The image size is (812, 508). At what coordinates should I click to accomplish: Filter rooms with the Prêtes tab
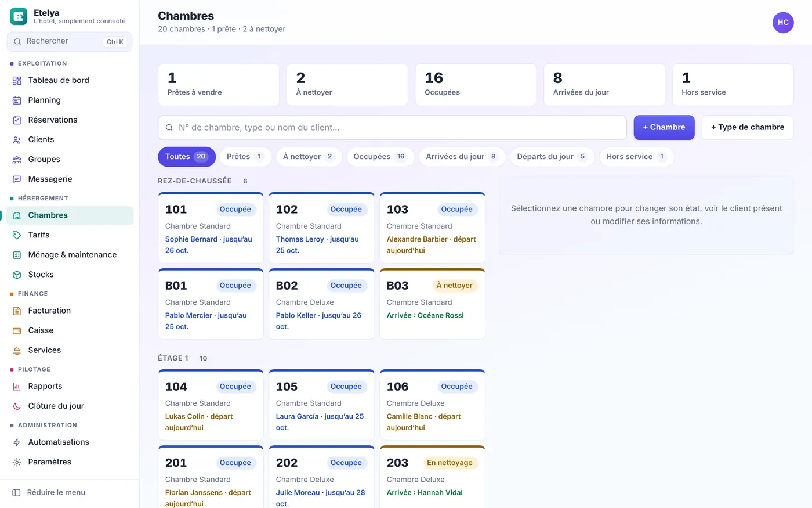(245, 157)
